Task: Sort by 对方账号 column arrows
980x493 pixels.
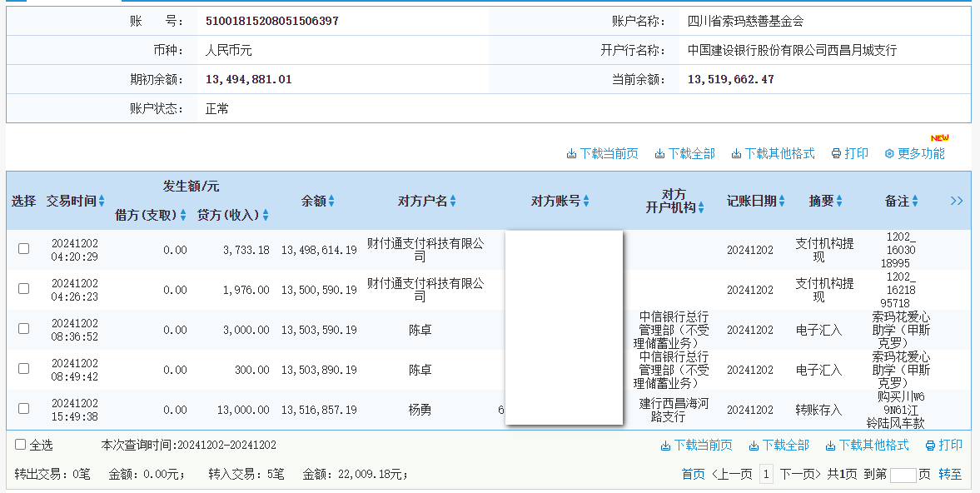Action: coord(585,202)
